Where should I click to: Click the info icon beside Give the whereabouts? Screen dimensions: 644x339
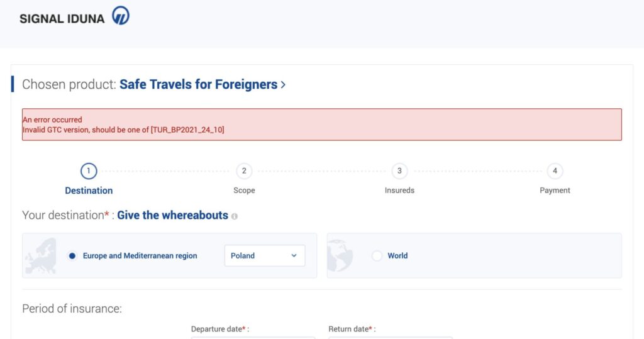point(234,216)
